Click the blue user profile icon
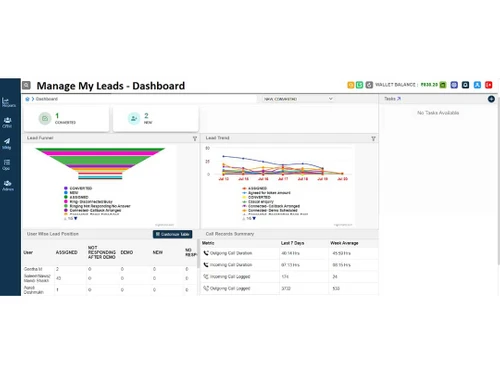 point(477,85)
